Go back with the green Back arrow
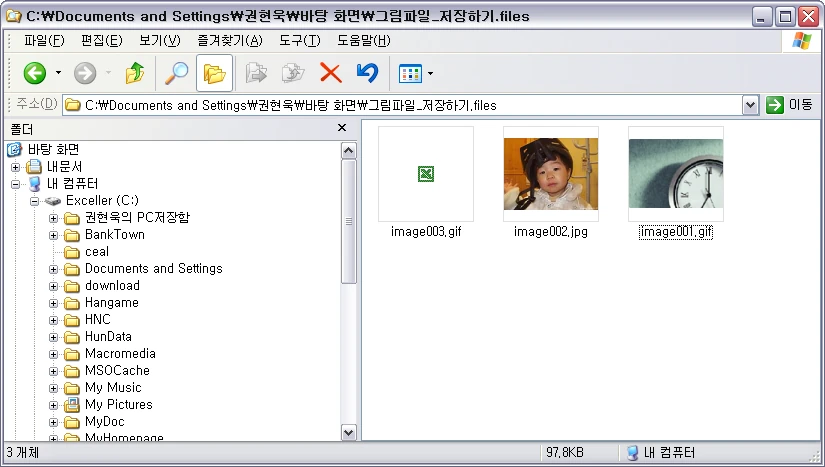This screenshot has width=825, height=467. click(35, 73)
